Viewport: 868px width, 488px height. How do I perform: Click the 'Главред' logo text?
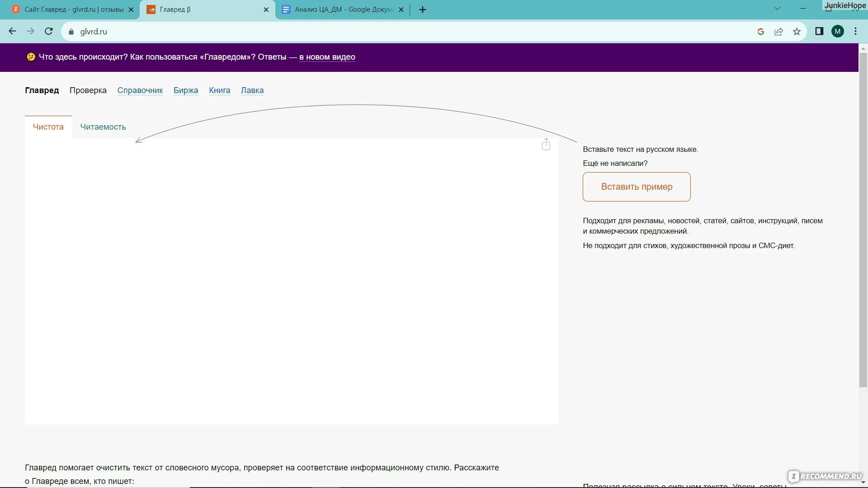pos(42,90)
